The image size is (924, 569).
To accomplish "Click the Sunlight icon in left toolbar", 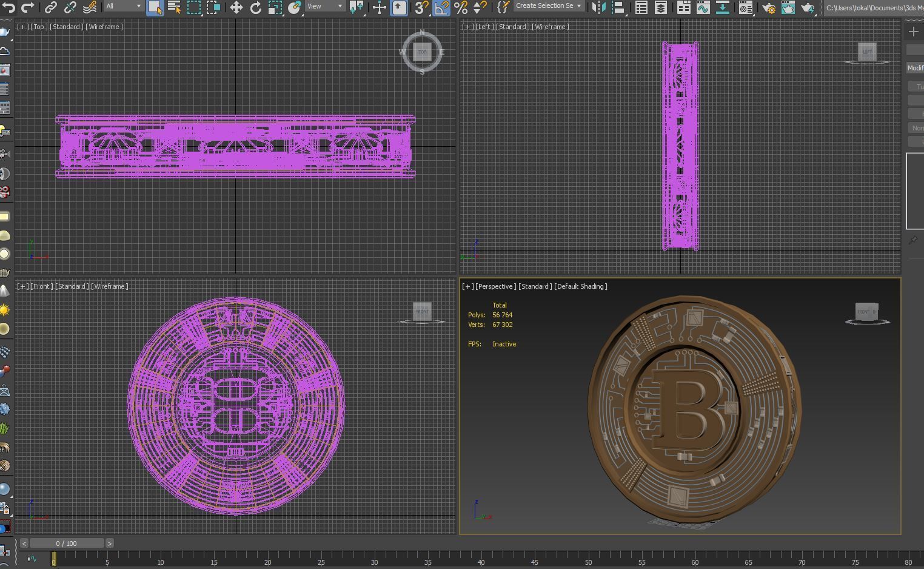I will [x=4, y=311].
